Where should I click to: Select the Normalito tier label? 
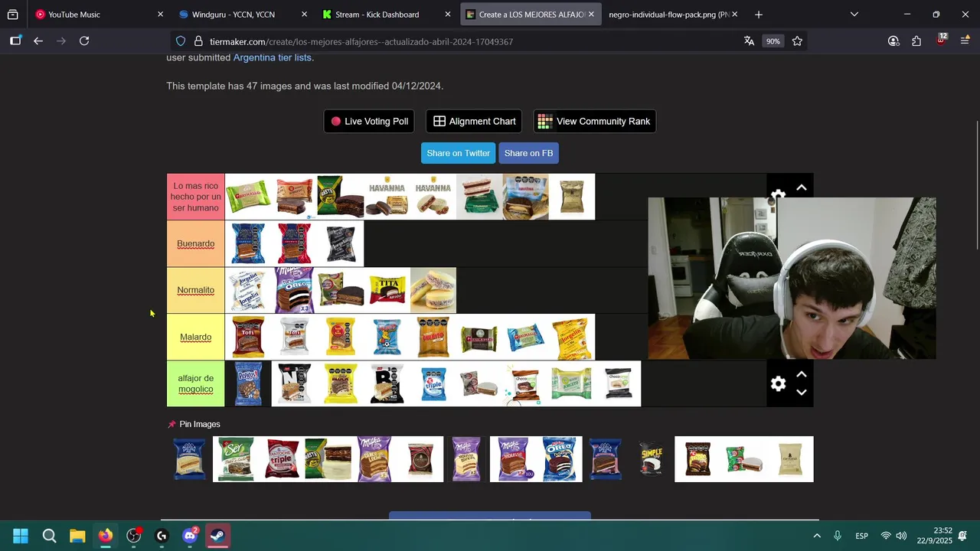coord(195,290)
